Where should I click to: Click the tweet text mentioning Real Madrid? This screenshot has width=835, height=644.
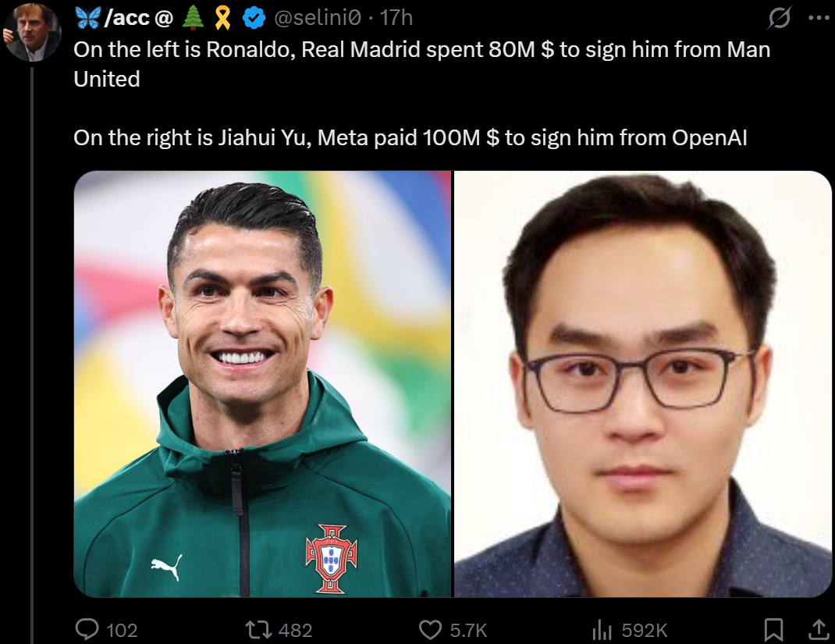421,64
